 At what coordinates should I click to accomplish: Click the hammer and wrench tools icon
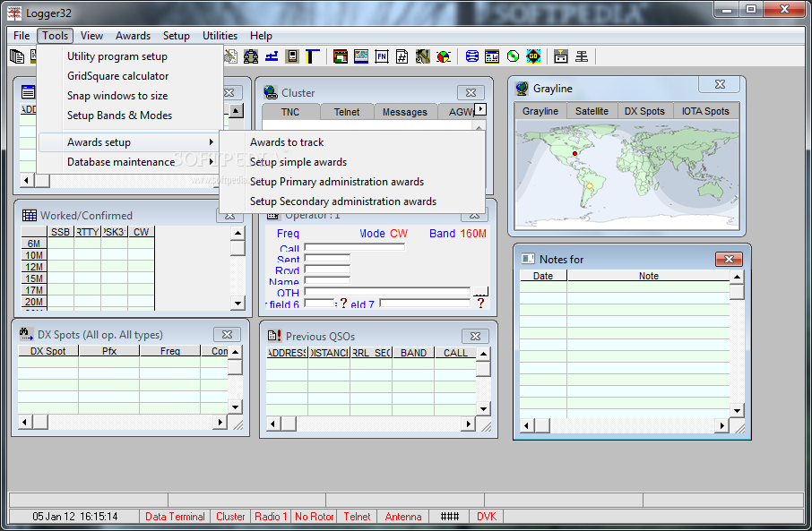coord(422,56)
